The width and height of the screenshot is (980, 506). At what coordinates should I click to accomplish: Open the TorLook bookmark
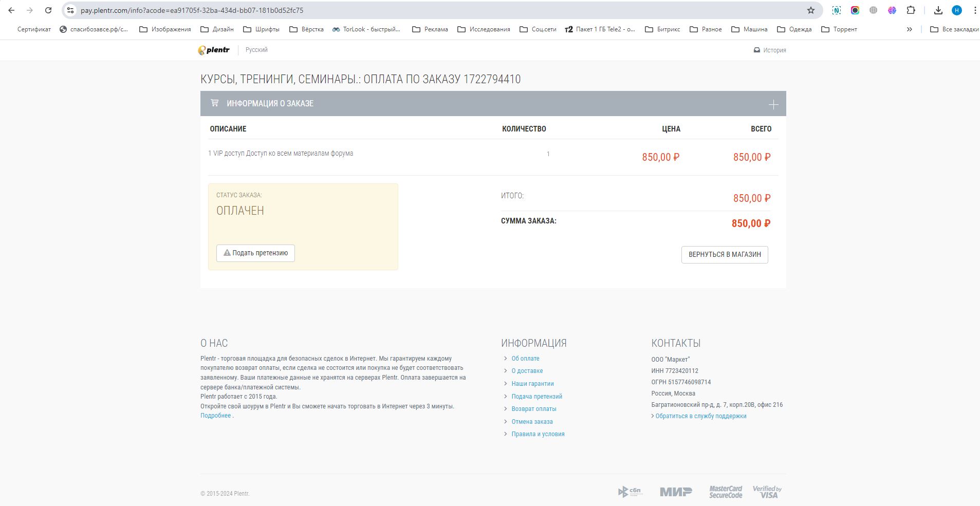[366, 29]
